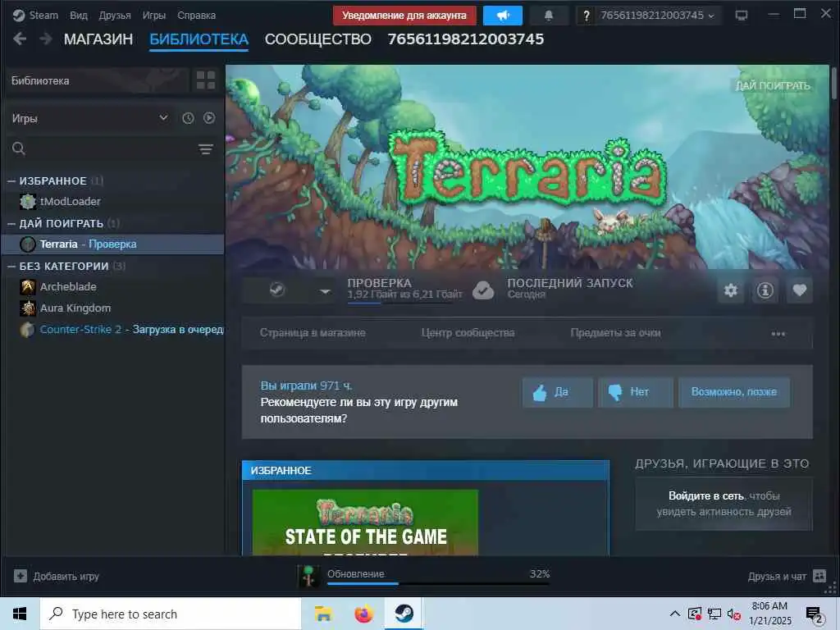Sort by recent activity clock icon
The width and height of the screenshot is (840, 630).
pos(188,118)
